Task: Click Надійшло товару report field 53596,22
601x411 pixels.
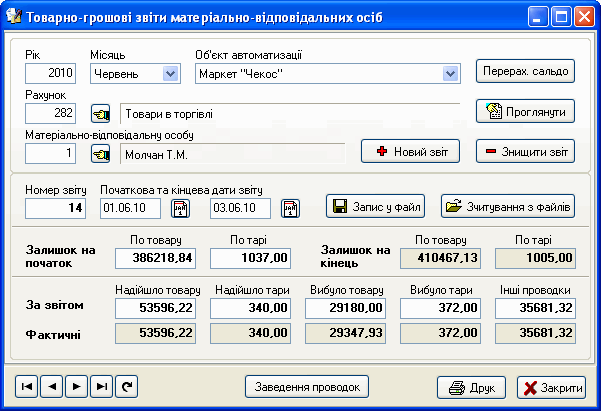Action: pos(155,309)
